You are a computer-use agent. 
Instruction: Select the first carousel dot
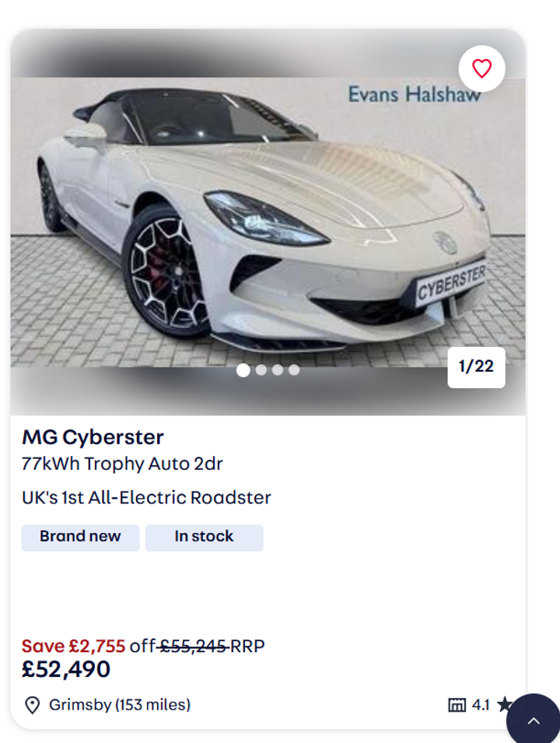point(243,370)
